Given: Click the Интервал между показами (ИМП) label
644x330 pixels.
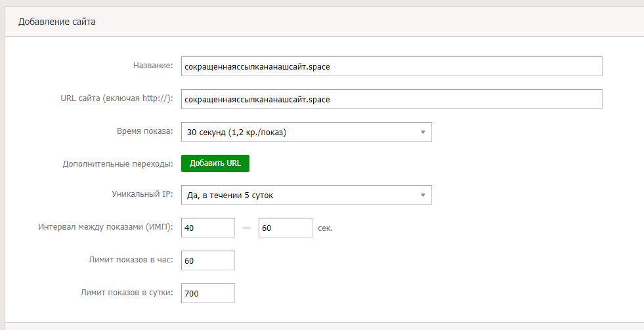Looking at the screenshot, I should click(x=106, y=227).
